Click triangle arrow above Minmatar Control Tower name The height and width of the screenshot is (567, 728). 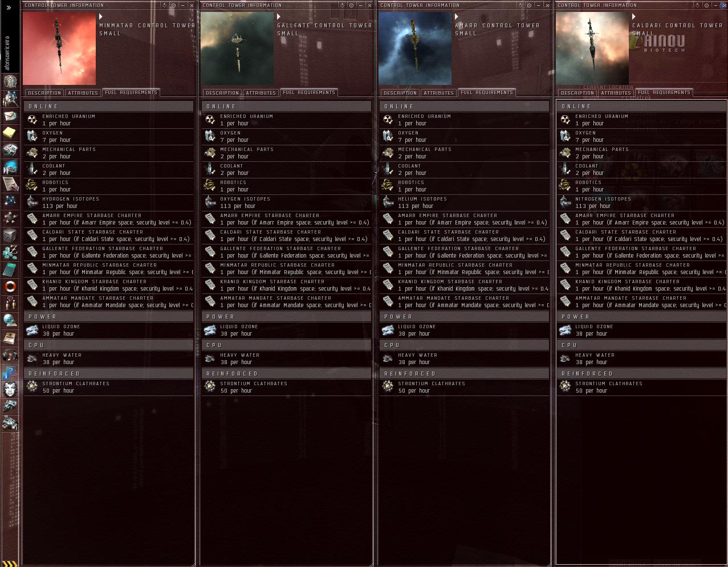101,17
